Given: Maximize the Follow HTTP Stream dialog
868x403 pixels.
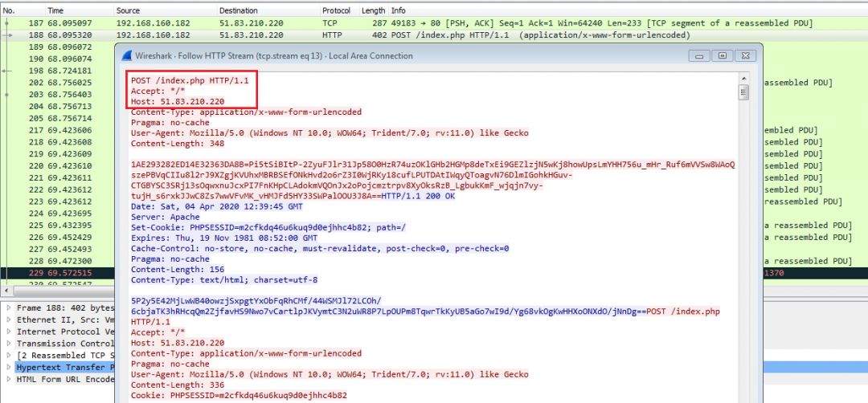Looking at the screenshot, I should click(723, 55).
